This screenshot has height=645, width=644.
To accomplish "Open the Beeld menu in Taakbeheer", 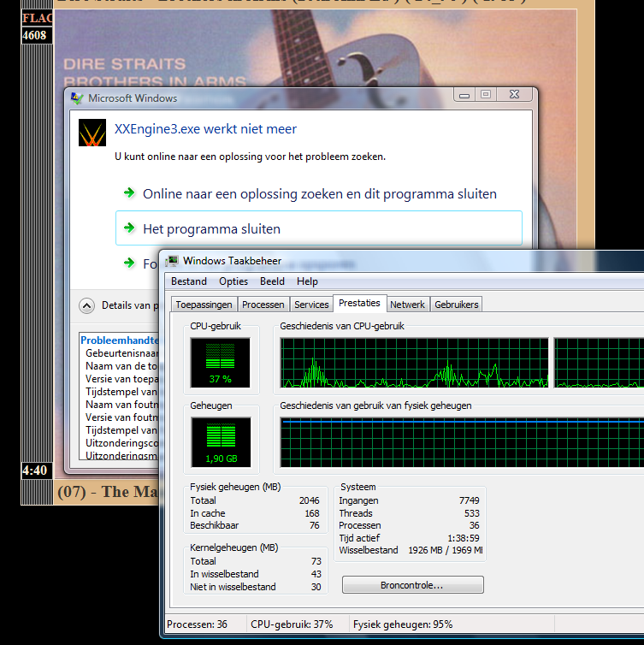I will 272,281.
